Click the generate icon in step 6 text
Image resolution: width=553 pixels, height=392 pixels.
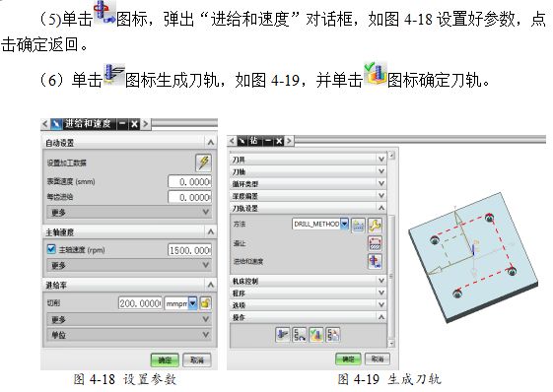coord(114,75)
